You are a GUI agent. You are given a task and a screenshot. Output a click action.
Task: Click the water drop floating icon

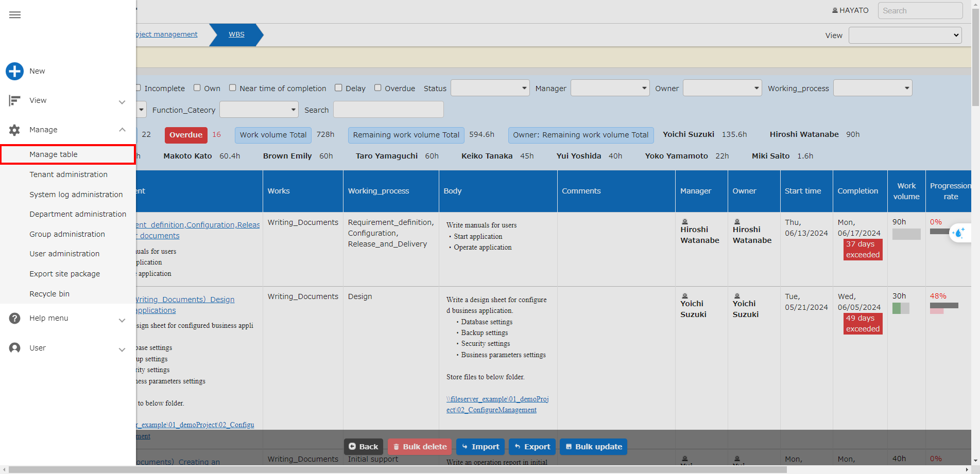coord(959,233)
